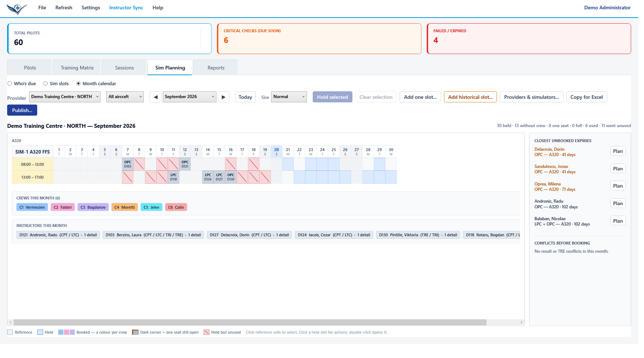The image size is (644, 358).
Task: Switch to the Reports tab
Action: pyautogui.click(x=216, y=68)
